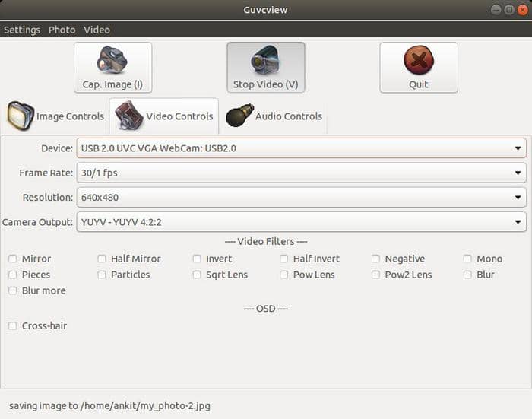The width and height of the screenshot is (532, 419).
Task: Check the Blur filter box
Action: [x=467, y=275]
